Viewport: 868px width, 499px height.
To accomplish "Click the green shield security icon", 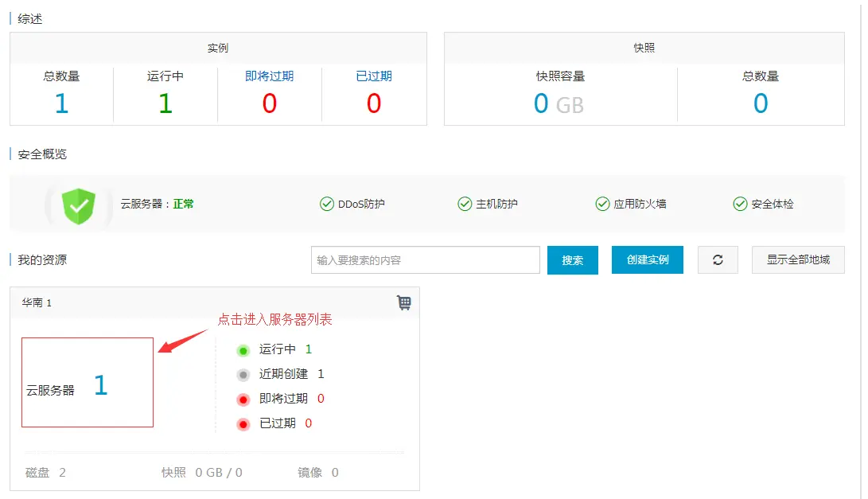I will click(x=79, y=206).
